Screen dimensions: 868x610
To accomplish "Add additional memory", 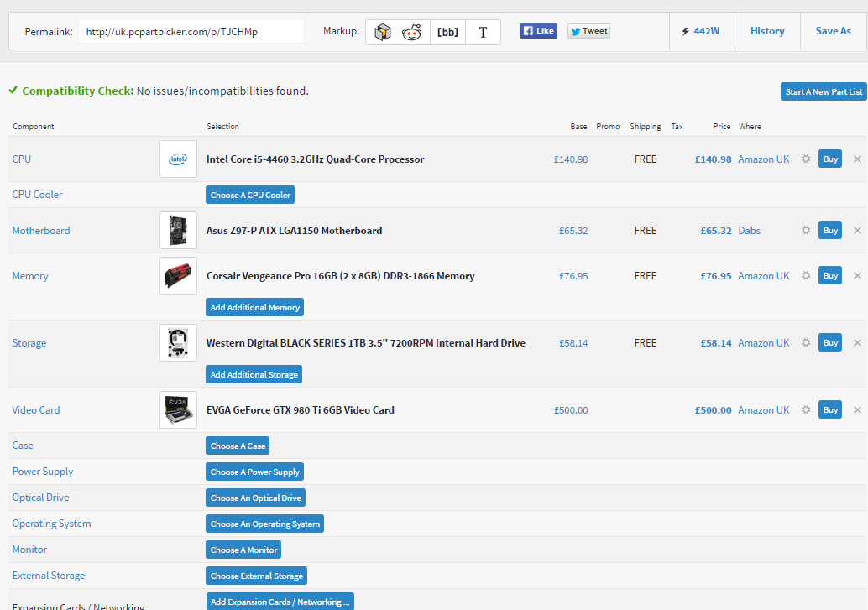I will click(x=254, y=307).
